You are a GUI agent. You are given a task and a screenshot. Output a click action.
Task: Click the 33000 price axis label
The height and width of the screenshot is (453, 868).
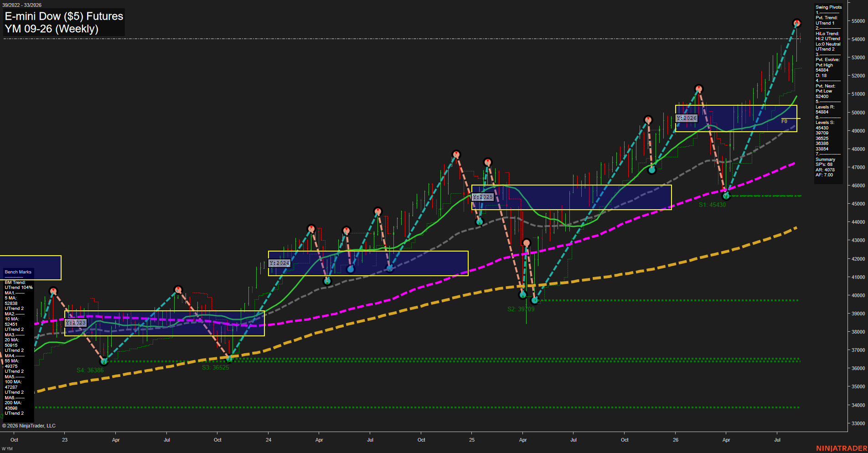pos(858,423)
